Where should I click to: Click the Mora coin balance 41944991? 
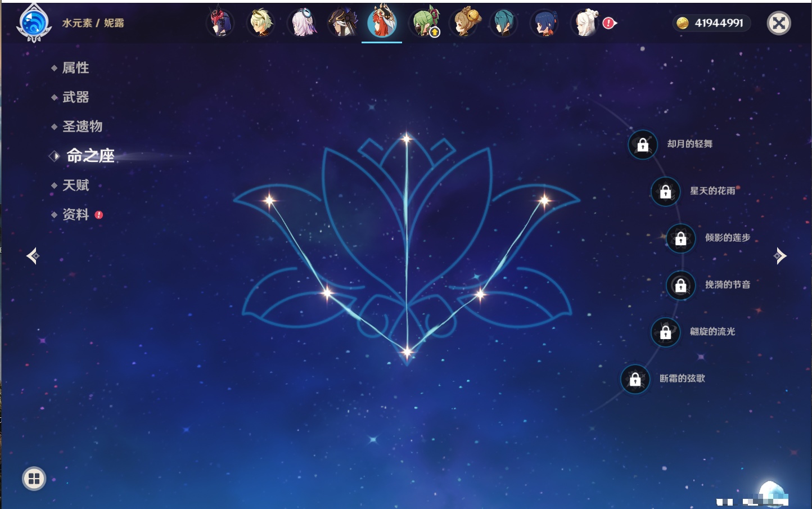[711, 23]
